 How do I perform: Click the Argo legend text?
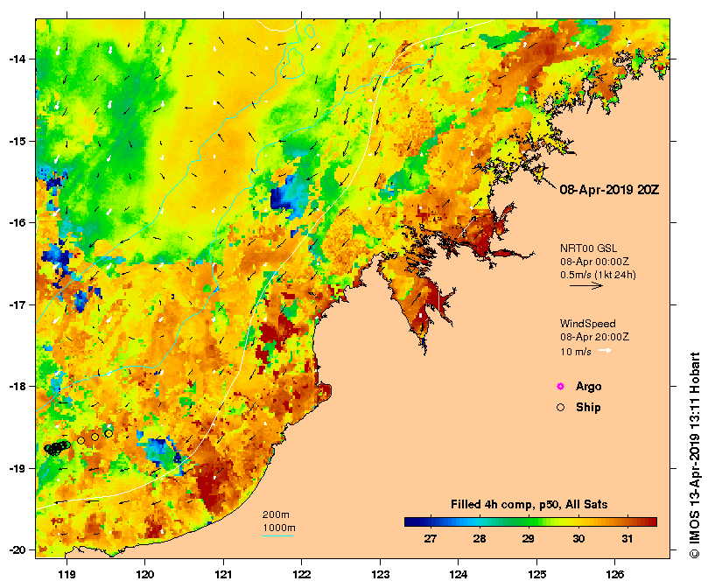(588, 387)
